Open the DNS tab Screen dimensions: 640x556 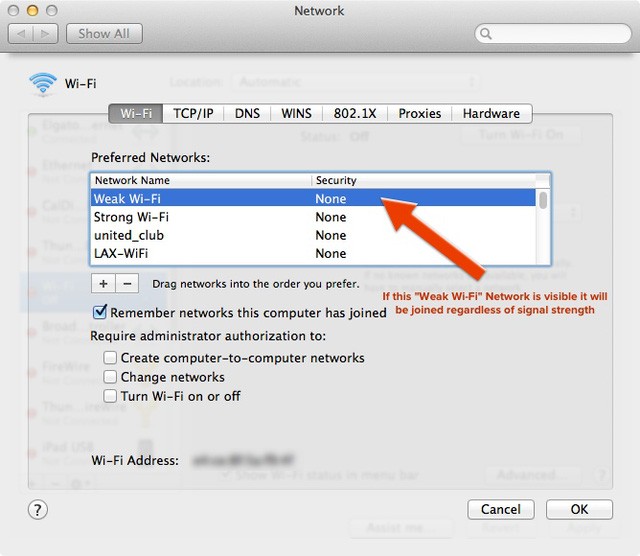point(247,113)
